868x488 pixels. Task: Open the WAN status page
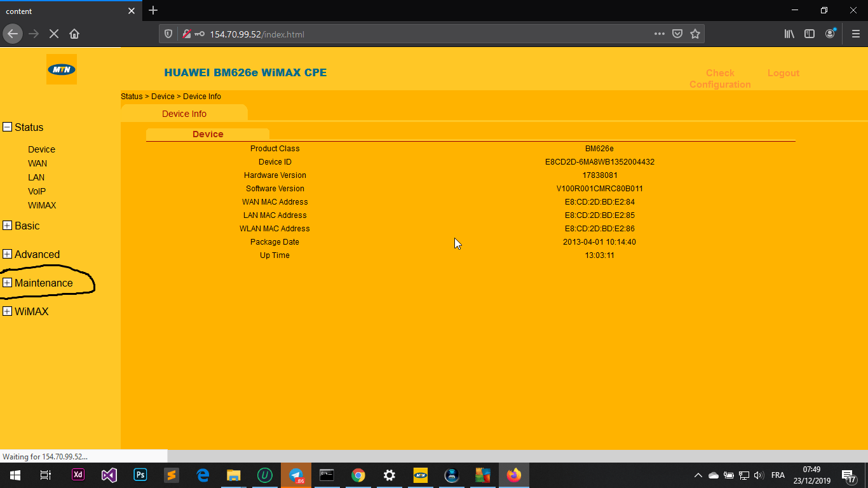(37, 163)
